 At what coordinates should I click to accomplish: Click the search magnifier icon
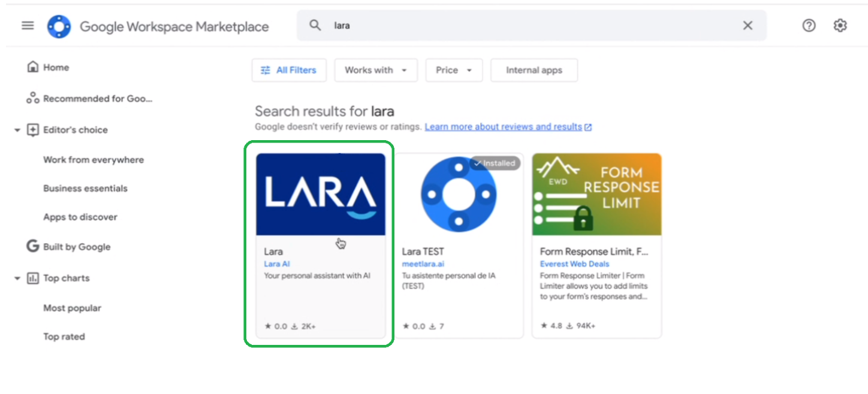pyautogui.click(x=315, y=25)
